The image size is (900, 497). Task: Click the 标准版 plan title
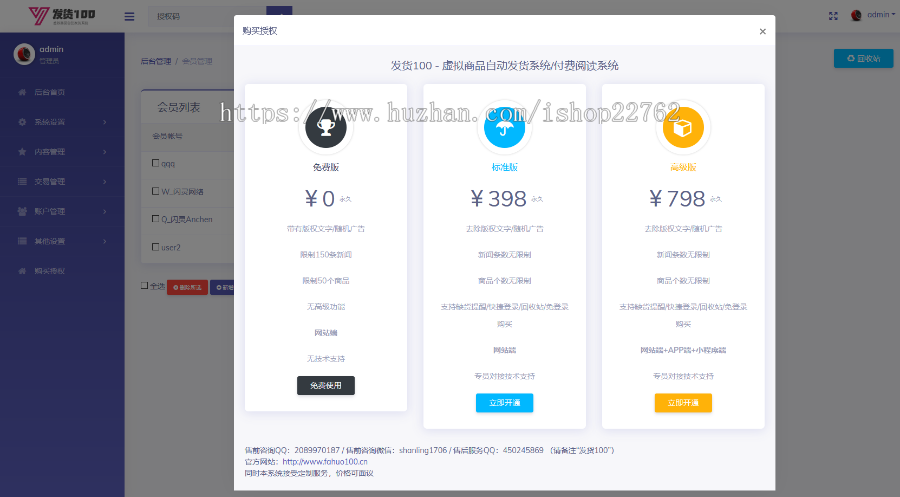click(x=505, y=167)
